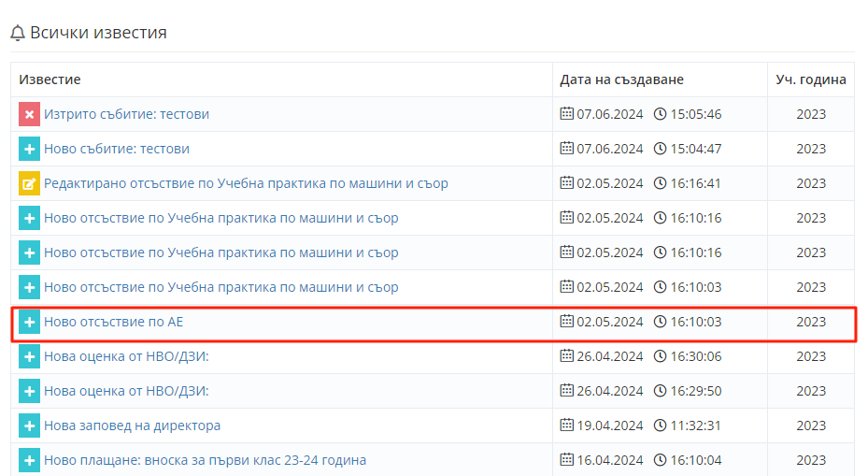
Task: Open the Нова заповед на директора link
Action: (132, 426)
